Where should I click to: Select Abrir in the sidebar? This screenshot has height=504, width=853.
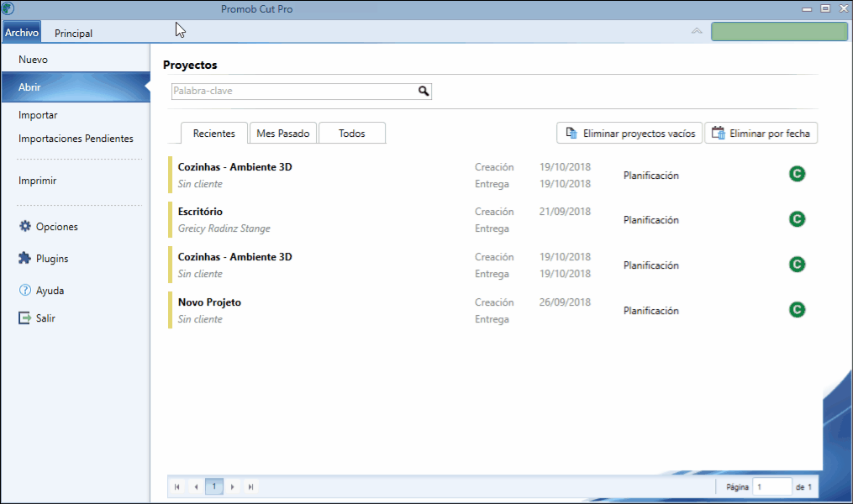[76, 87]
